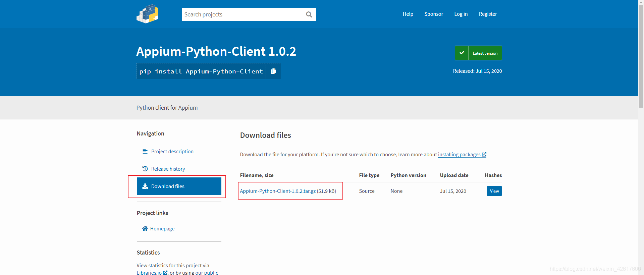This screenshot has width=644, height=275.
Task: Click the Homepage house icon
Action: coord(145,229)
